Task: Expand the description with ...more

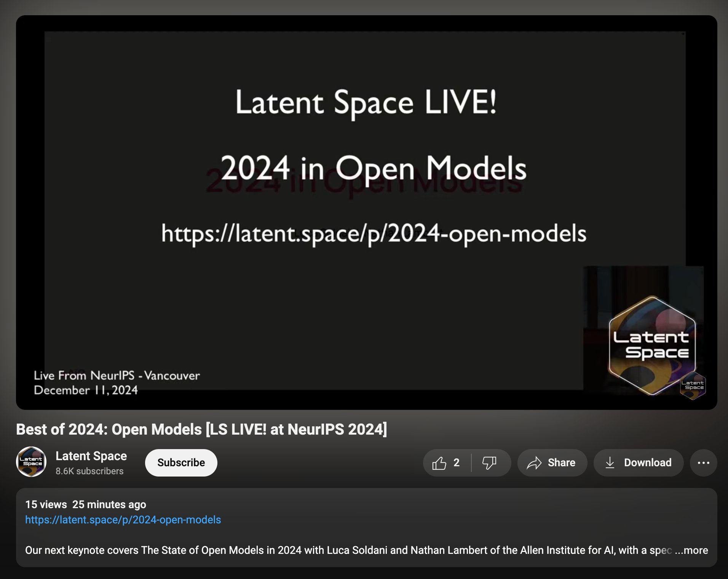Action: pos(691,550)
